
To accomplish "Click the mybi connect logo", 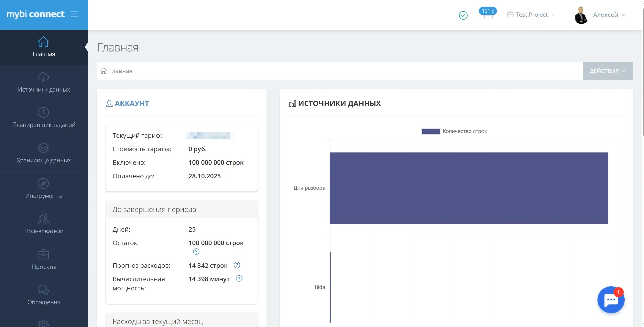I will click(x=35, y=14).
